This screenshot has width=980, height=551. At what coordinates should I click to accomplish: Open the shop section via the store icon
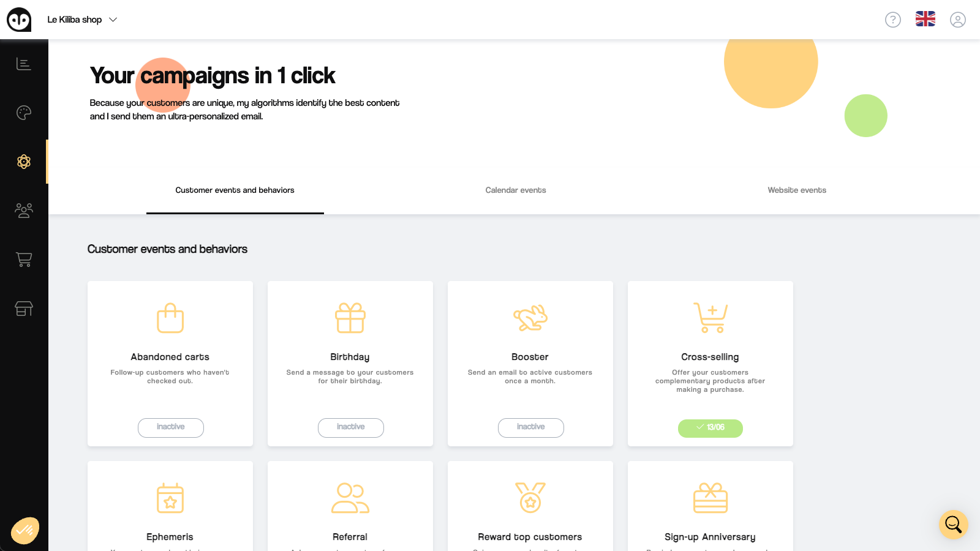click(23, 309)
